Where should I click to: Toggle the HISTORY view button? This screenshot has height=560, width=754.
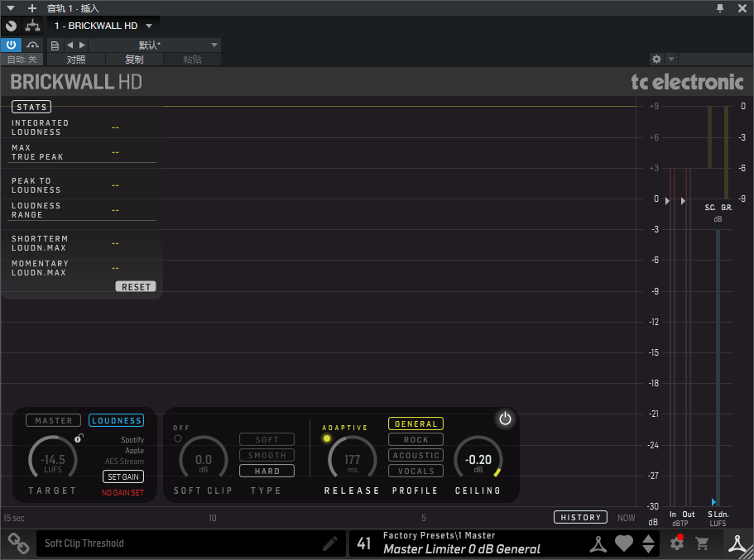pos(580,517)
